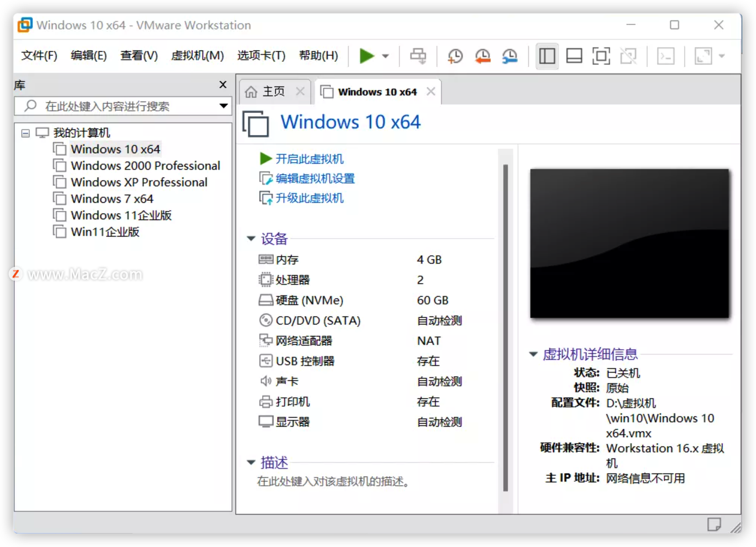Open the stretch display dropdown arrow

(722, 56)
